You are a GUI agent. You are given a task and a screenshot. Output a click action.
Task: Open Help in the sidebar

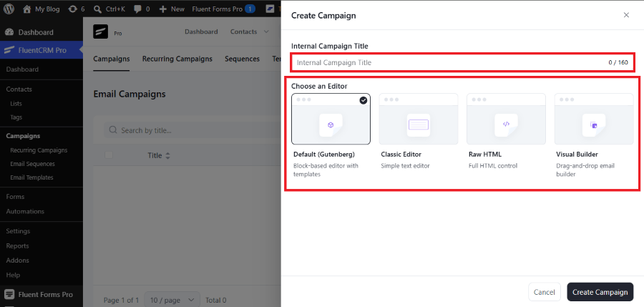13,275
